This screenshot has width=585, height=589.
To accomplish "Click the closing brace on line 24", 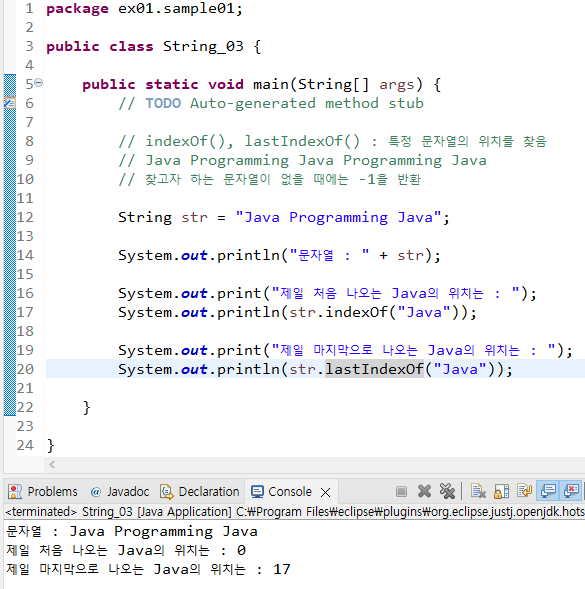I will point(51,446).
